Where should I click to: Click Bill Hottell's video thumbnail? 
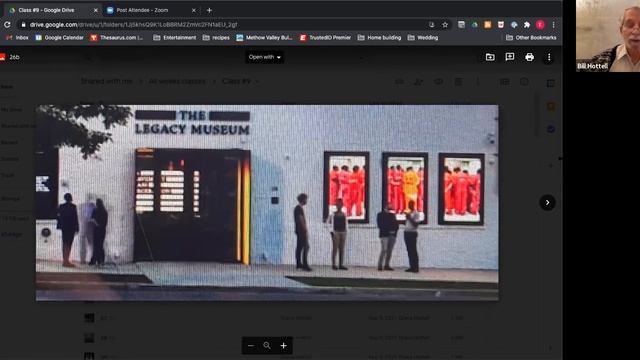coord(608,36)
